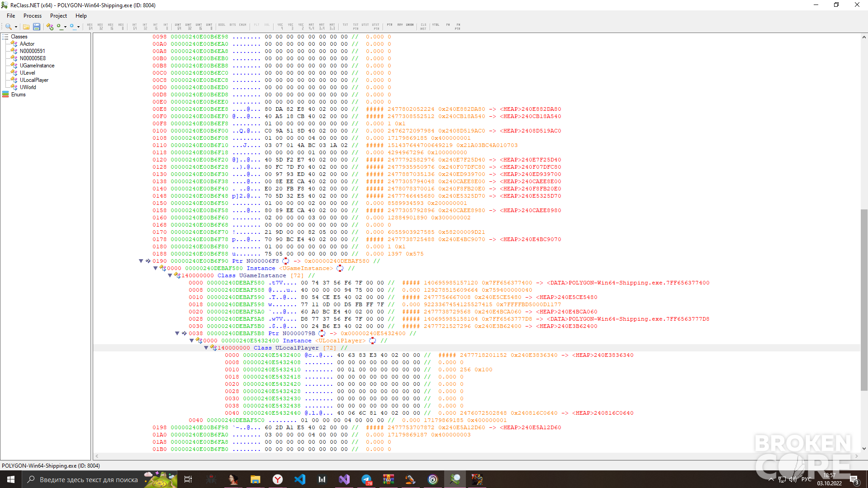Click the green add bytes icon

[59, 27]
